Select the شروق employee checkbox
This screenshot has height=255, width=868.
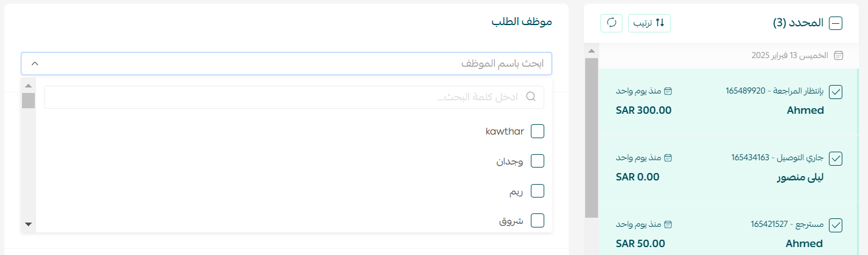[x=538, y=220]
